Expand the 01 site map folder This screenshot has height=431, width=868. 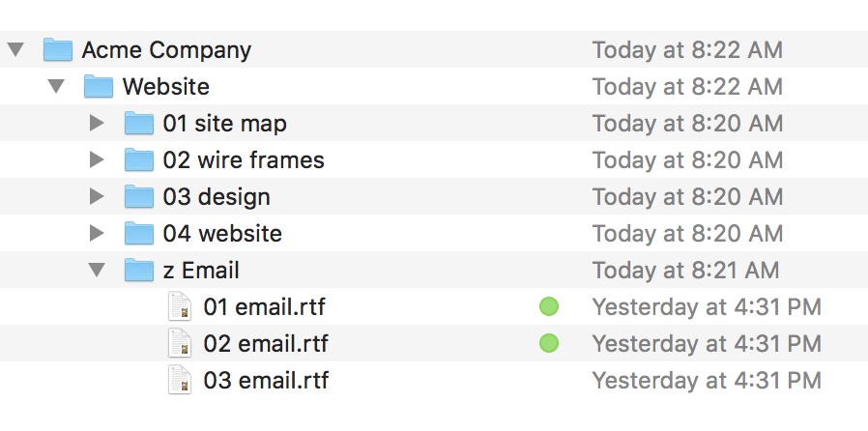pos(97,124)
